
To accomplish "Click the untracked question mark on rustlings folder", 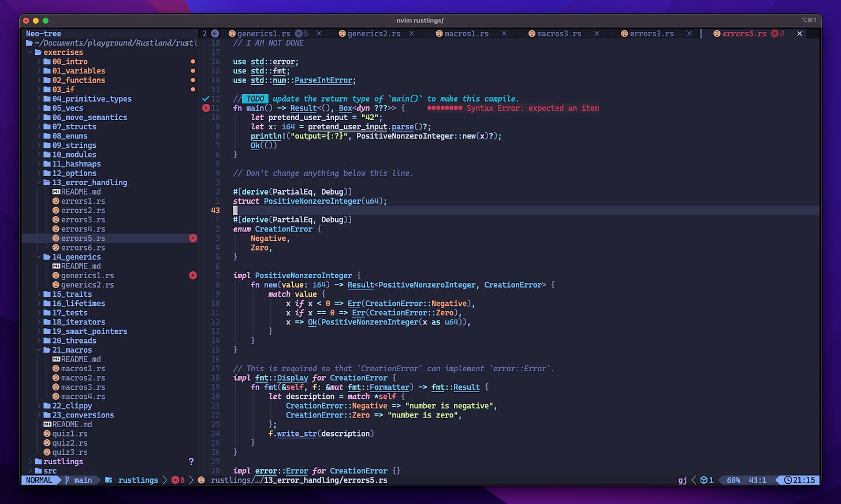I will pyautogui.click(x=191, y=461).
